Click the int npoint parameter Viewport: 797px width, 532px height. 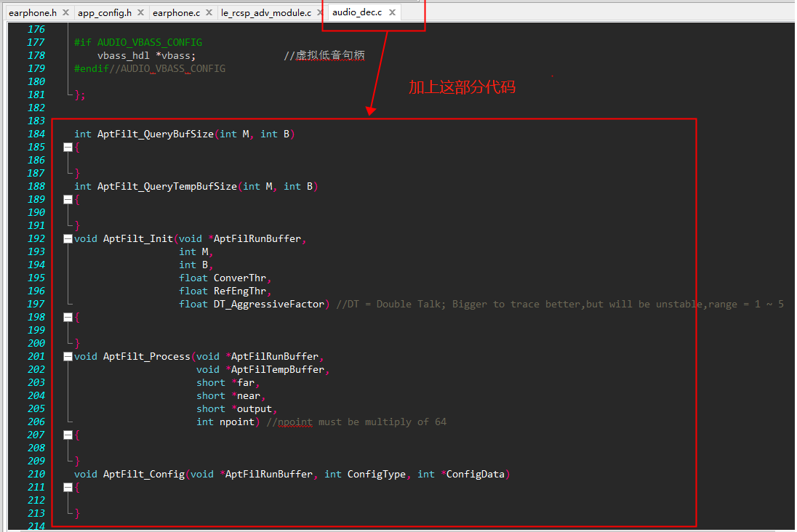coord(225,422)
